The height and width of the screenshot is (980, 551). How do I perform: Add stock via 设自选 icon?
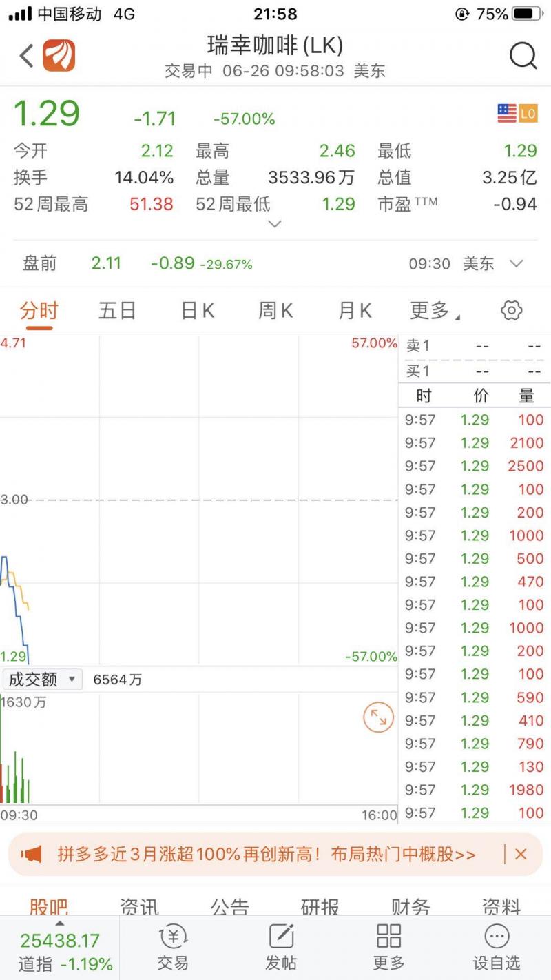pyautogui.click(x=497, y=947)
